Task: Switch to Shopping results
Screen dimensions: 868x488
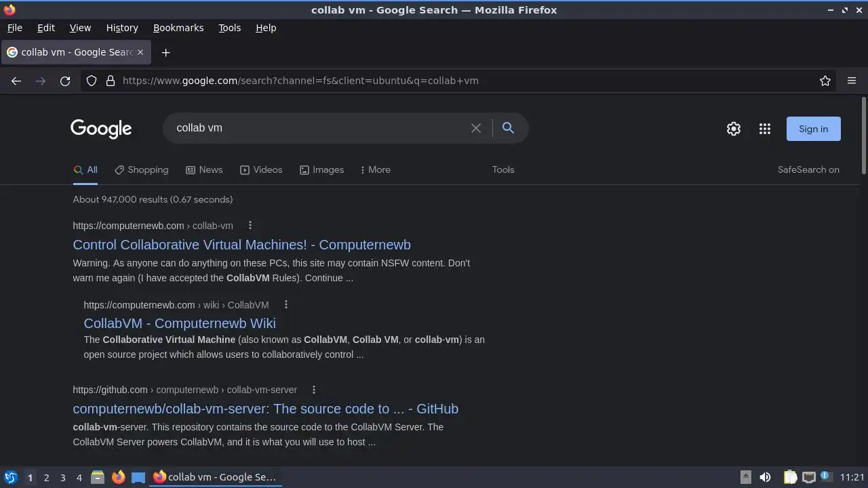Action: coord(142,170)
